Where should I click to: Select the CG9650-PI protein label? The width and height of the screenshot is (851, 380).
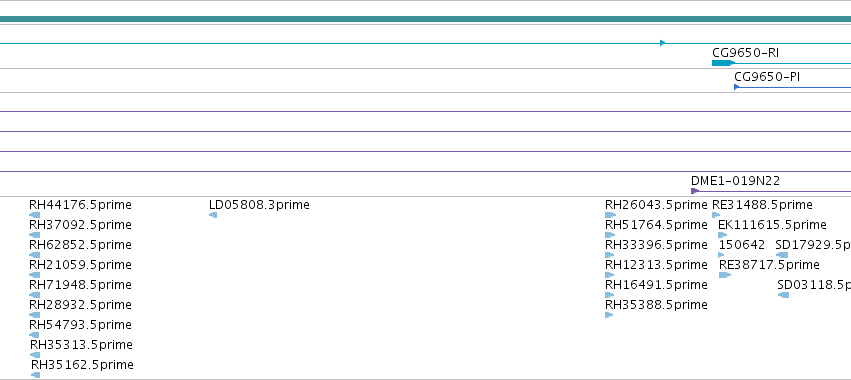tap(767, 77)
